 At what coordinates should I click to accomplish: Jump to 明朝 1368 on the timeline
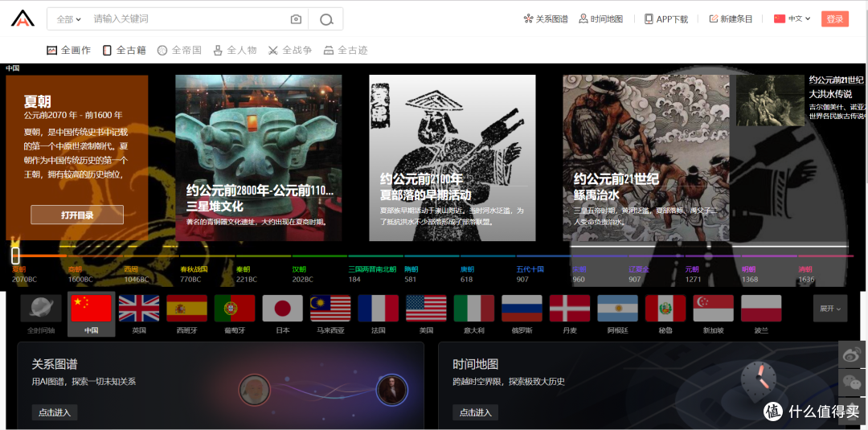[750, 274]
